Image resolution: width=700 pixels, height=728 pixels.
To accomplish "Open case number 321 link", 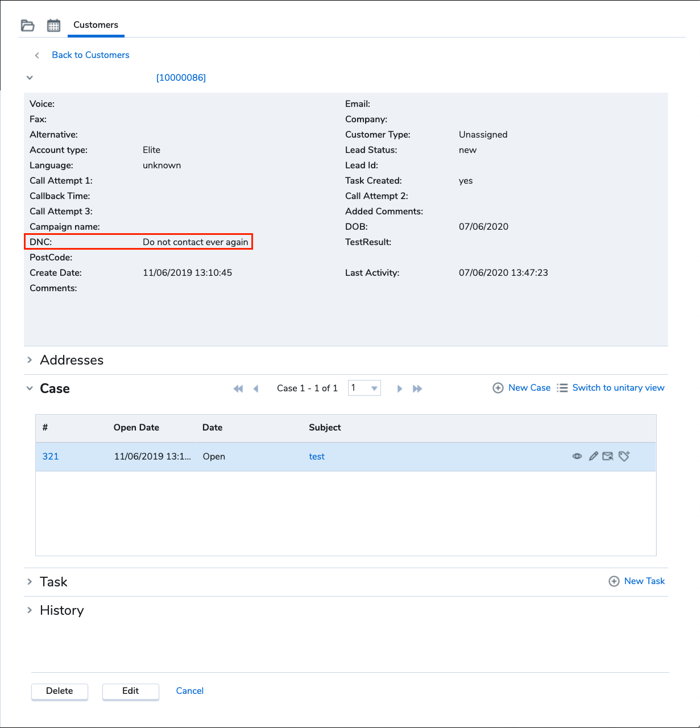I will click(51, 457).
